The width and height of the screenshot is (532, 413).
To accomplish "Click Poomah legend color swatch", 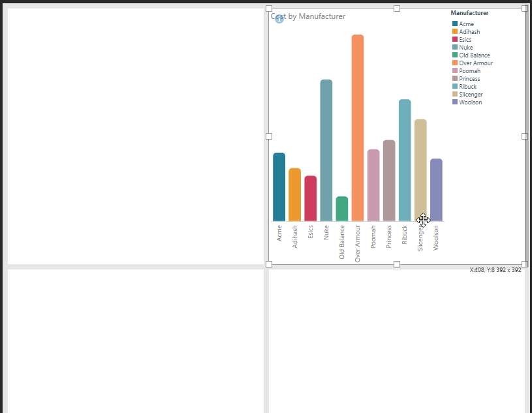I will point(454,70).
